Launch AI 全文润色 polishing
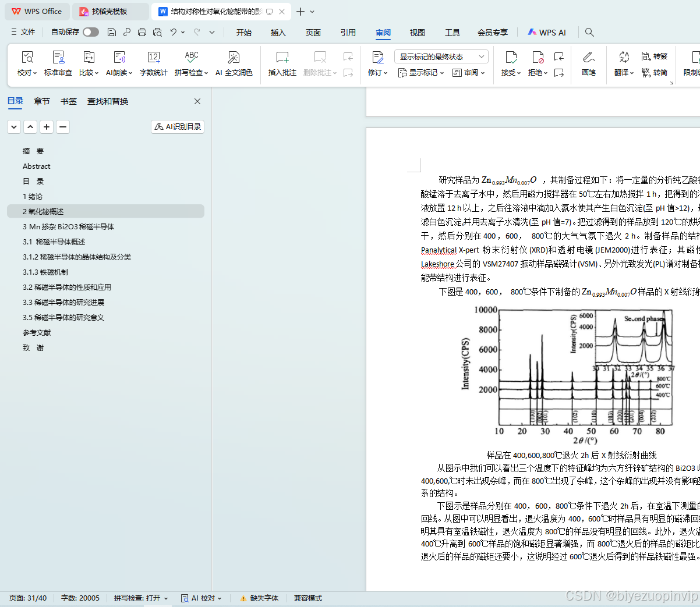The width and height of the screenshot is (700, 607). 234,63
